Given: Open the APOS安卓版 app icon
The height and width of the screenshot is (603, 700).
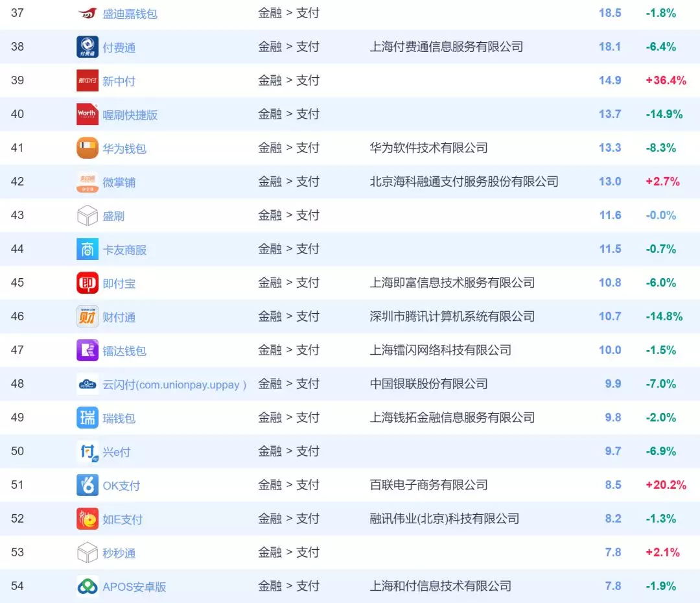Looking at the screenshot, I should (x=87, y=585).
